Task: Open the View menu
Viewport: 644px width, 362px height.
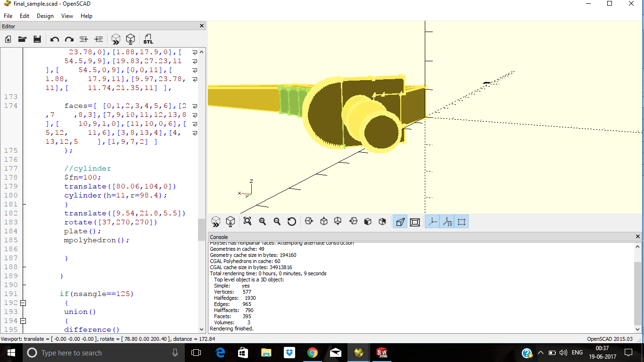Action: [67, 16]
